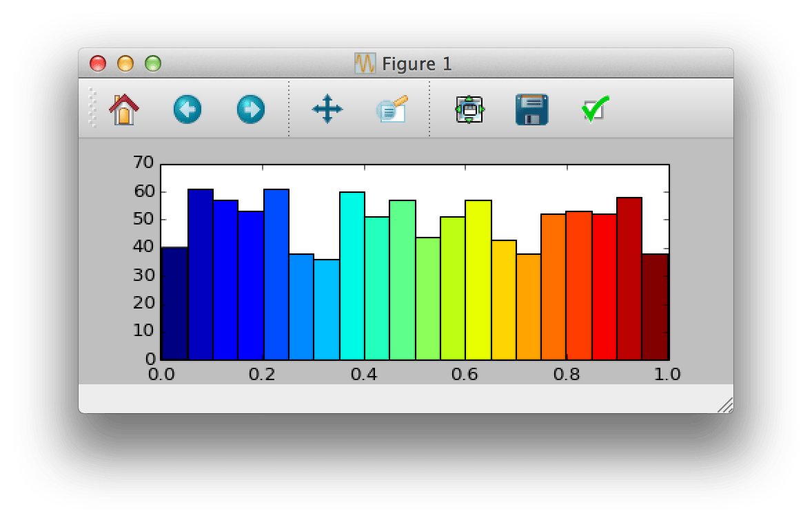
Task: Click the 70 y-axis tick label
Action: [142, 163]
